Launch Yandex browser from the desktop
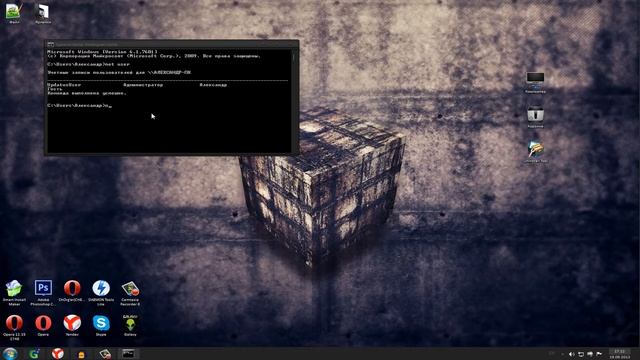 click(x=72, y=326)
